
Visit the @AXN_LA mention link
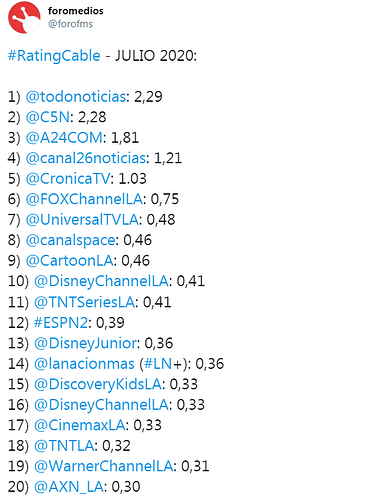pos(69,487)
